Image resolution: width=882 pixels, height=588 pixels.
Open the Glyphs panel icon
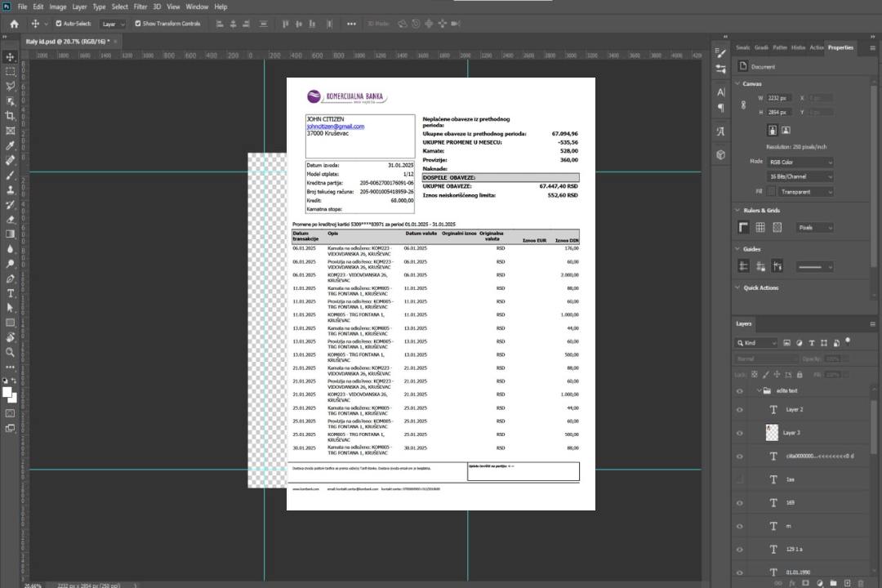[x=720, y=131]
